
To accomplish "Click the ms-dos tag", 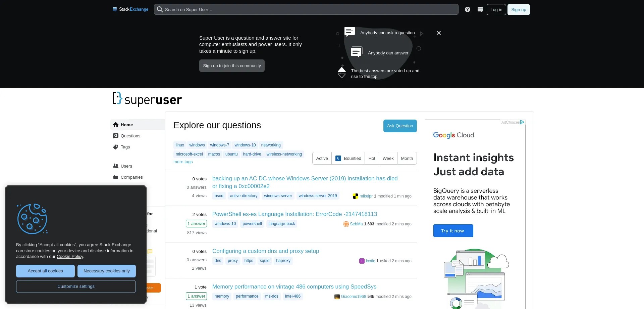I will coord(272,296).
